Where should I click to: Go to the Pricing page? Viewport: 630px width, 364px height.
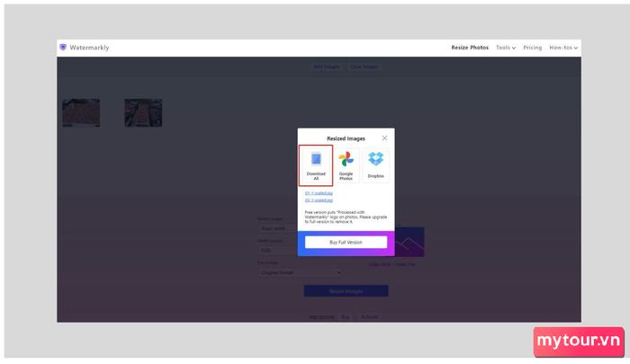point(533,48)
